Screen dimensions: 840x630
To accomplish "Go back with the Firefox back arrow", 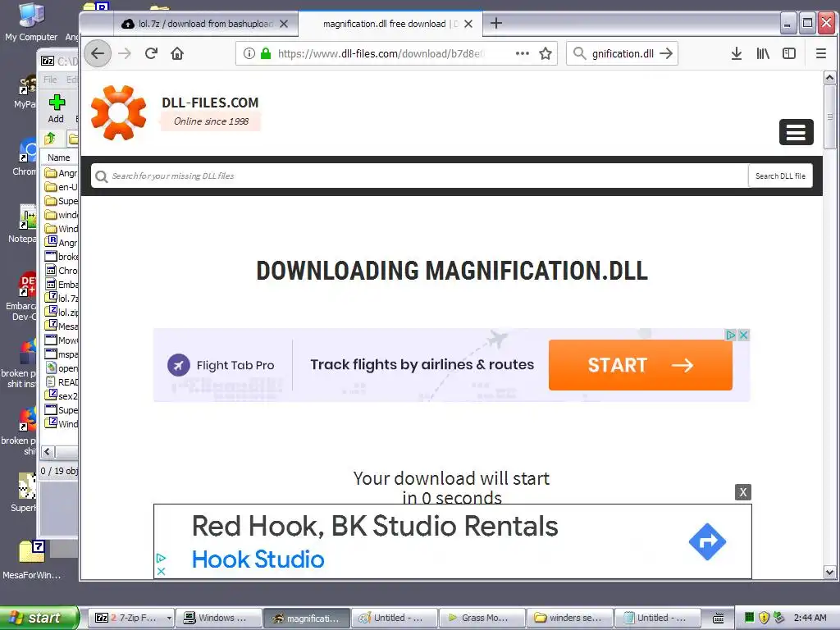I will pos(98,53).
